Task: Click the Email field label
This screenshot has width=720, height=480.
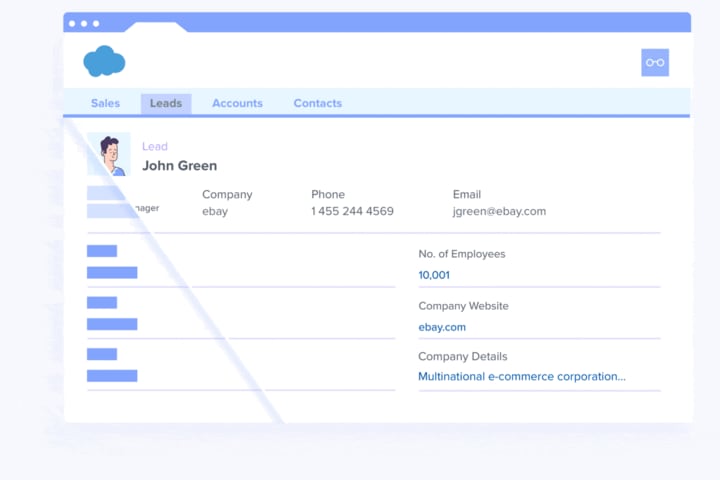Action: 467,194
